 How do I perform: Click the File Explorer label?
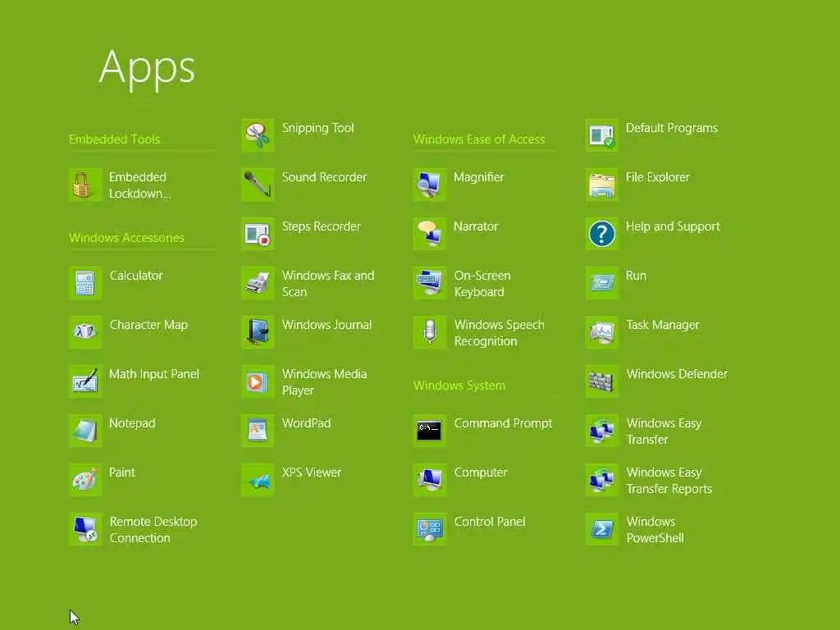pyautogui.click(x=658, y=177)
